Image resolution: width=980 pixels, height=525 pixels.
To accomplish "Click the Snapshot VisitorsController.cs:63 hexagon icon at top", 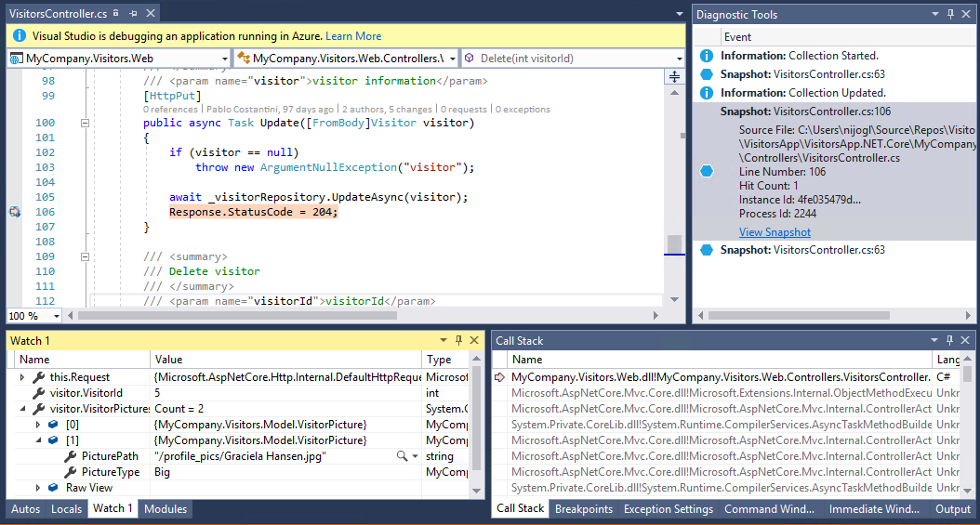I will point(707,74).
